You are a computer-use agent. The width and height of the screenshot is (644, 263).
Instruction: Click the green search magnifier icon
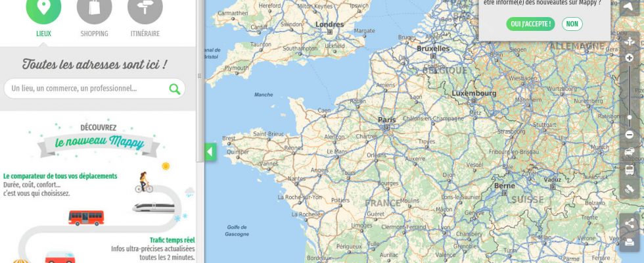pos(175,89)
